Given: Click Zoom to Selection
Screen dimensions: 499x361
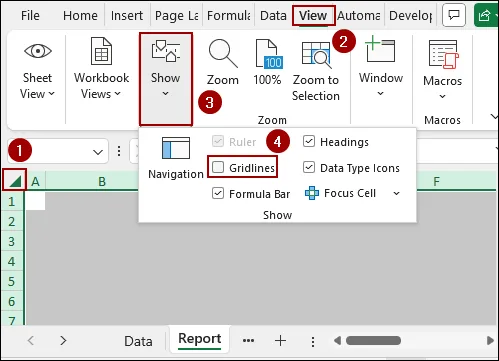Looking at the screenshot, I should click(x=316, y=71).
